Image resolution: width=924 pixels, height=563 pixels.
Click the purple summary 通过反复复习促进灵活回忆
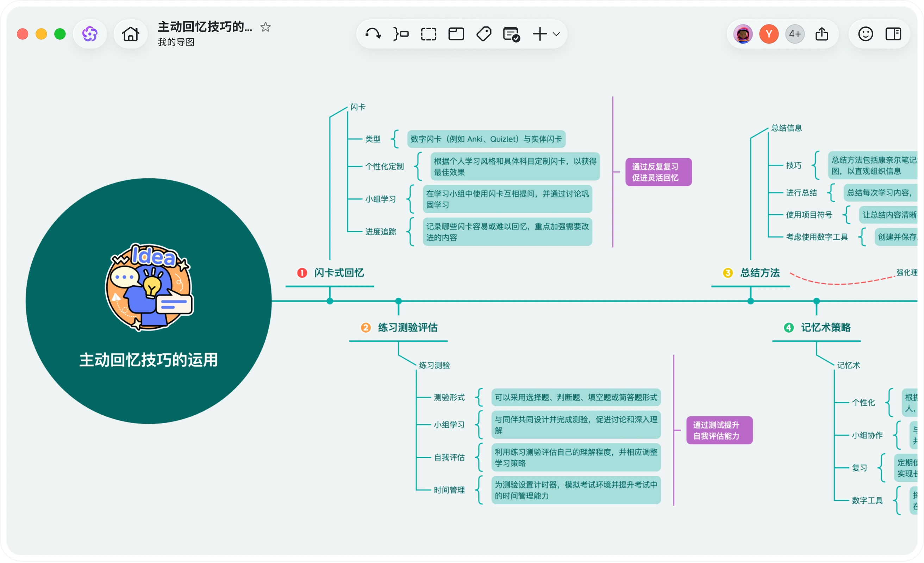point(658,172)
